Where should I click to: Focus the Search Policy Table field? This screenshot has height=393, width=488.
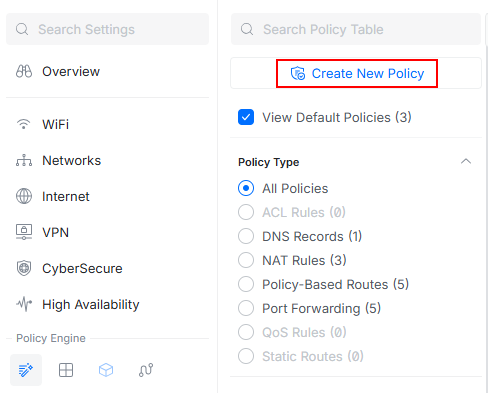coord(356,29)
